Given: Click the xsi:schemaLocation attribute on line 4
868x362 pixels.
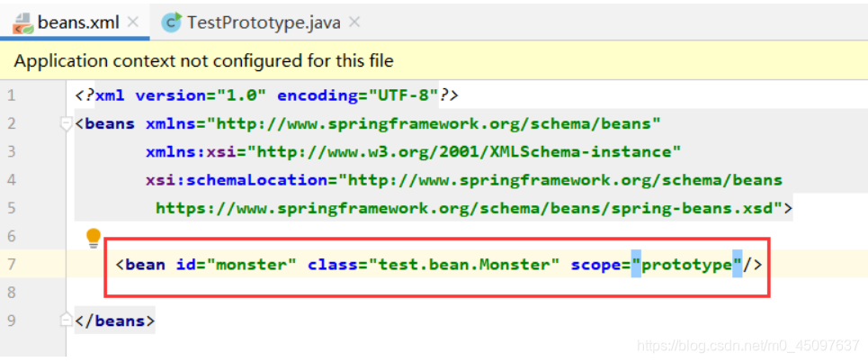Looking at the screenshot, I should 237,180.
